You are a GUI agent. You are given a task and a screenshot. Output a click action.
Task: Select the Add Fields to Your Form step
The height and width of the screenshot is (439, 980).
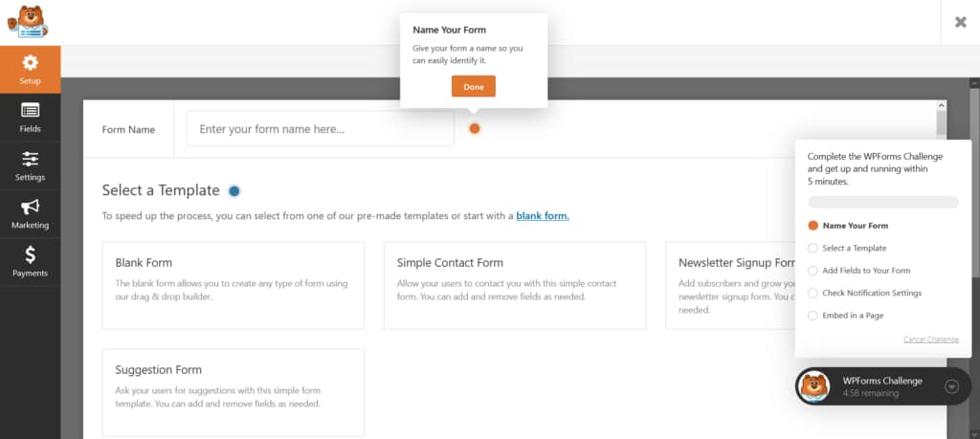pyautogui.click(x=859, y=271)
